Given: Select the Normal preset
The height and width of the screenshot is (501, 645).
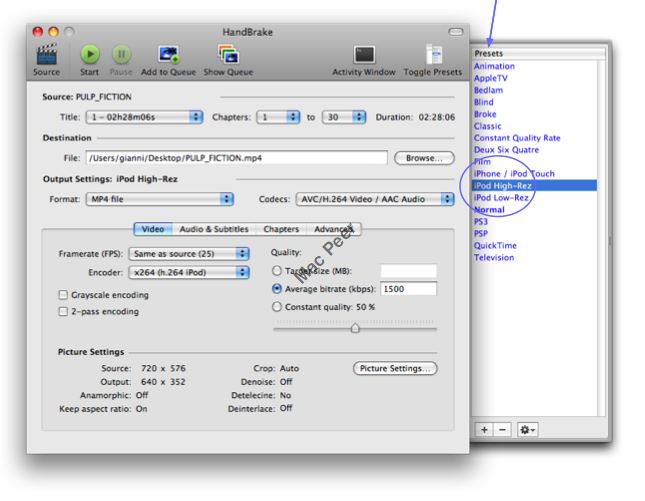Looking at the screenshot, I should pyautogui.click(x=489, y=210).
